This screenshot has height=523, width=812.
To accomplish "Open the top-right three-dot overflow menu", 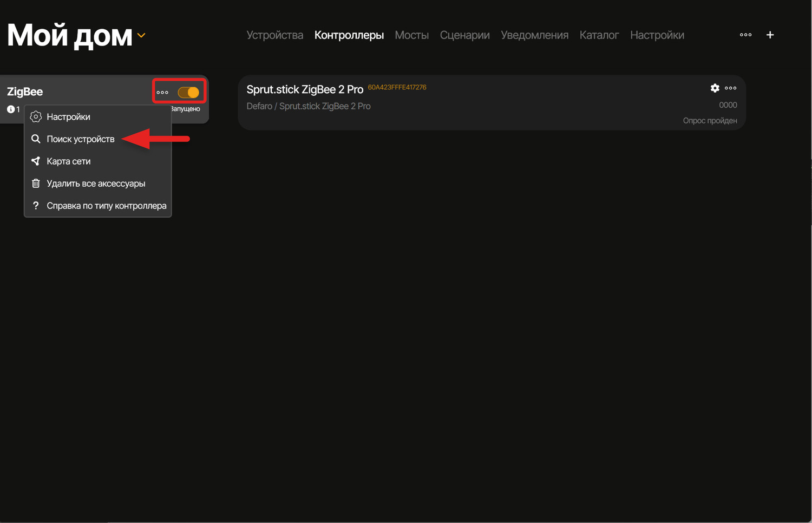I will pyautogui.click(x=745, y=35).
